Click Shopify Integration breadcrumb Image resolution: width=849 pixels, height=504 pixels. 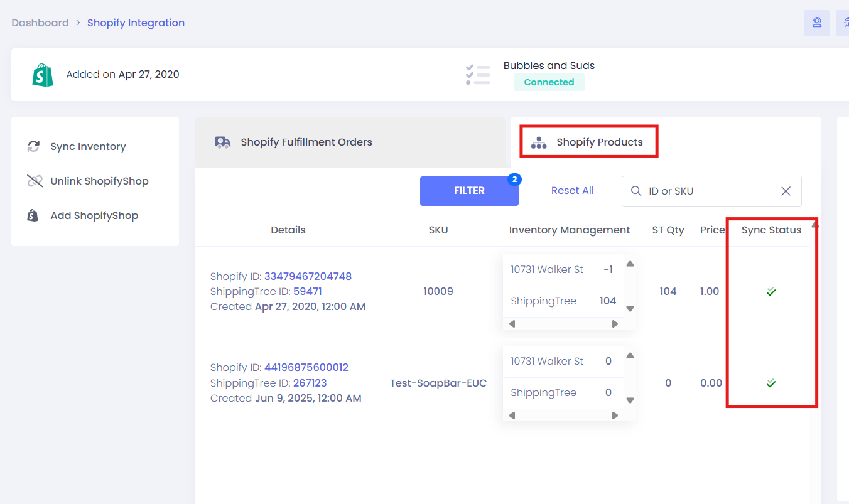click(x=136, y=23)
